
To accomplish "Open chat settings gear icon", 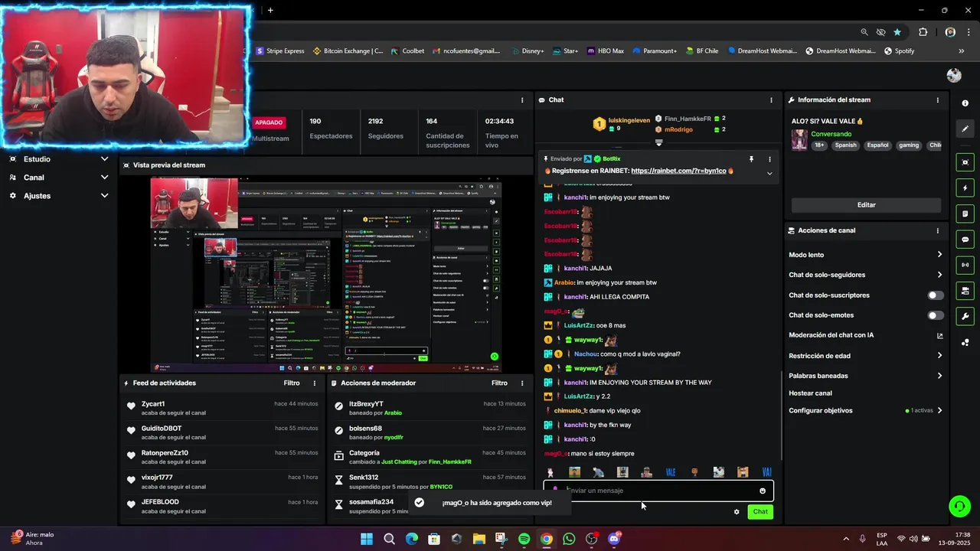I will [737, 512].
